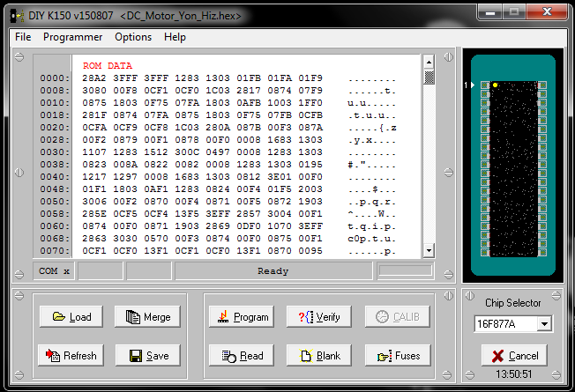575x392 pixels.
Task: Open the File menu
Action: tap(23, 37)
